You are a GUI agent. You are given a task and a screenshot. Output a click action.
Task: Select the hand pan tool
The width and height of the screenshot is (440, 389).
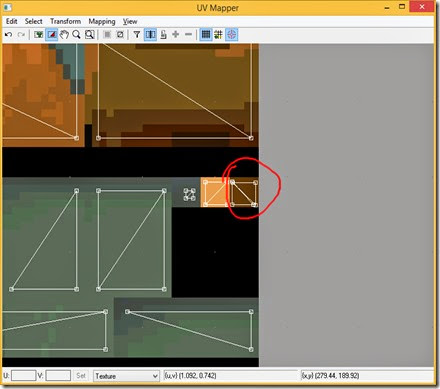(x=64, y=34)
